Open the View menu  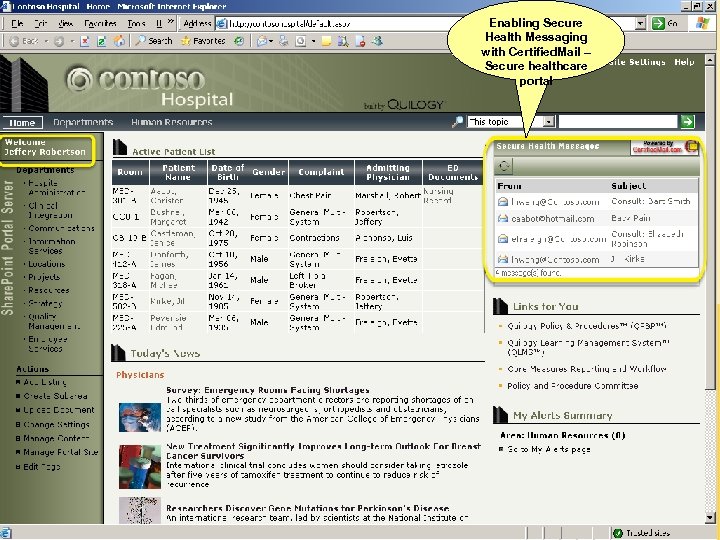point(66,23)
